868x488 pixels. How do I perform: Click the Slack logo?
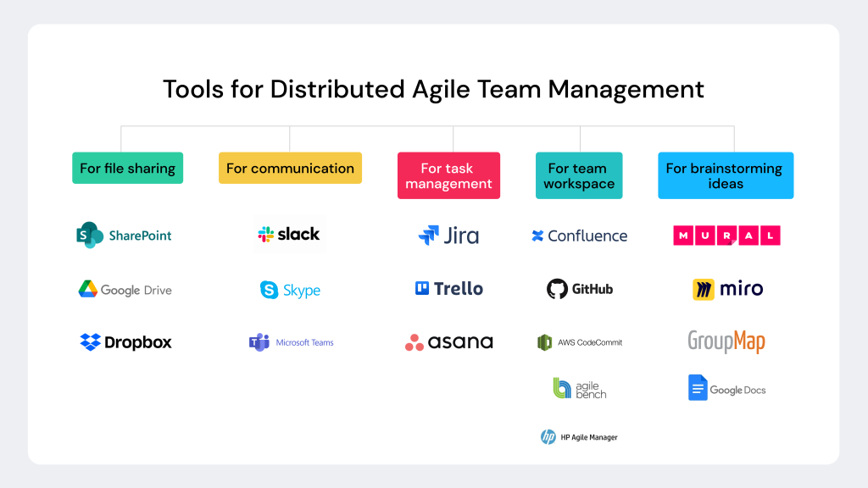click(x=288, y=234)
